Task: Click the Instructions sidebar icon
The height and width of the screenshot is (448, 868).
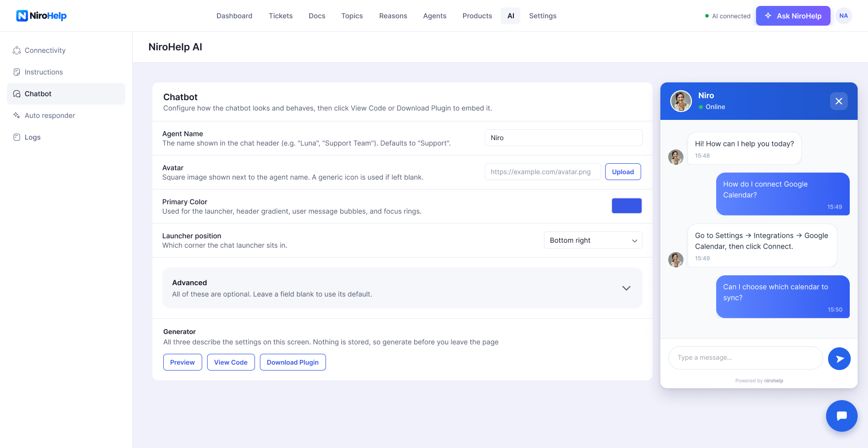Action: pos(17,72)
